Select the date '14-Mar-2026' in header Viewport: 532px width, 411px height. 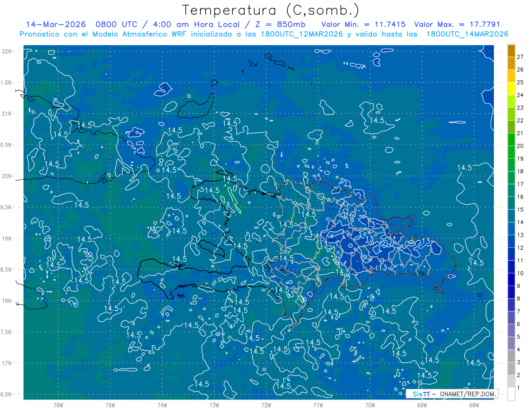point(55,24)
